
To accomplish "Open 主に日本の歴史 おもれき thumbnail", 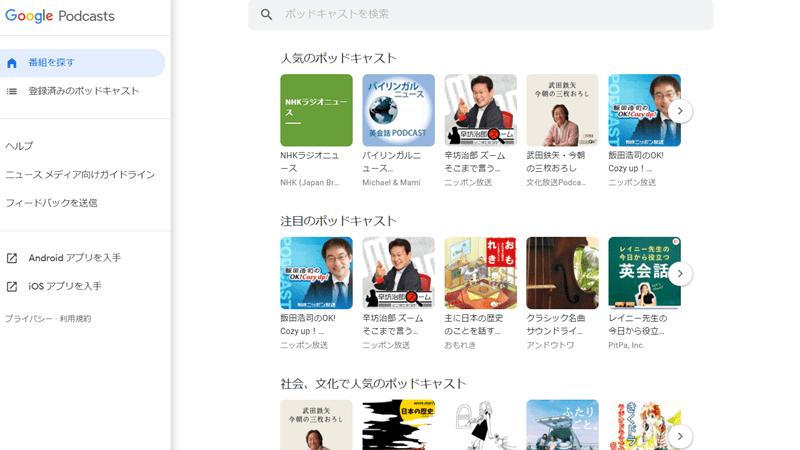I will (x=481, y=273).
